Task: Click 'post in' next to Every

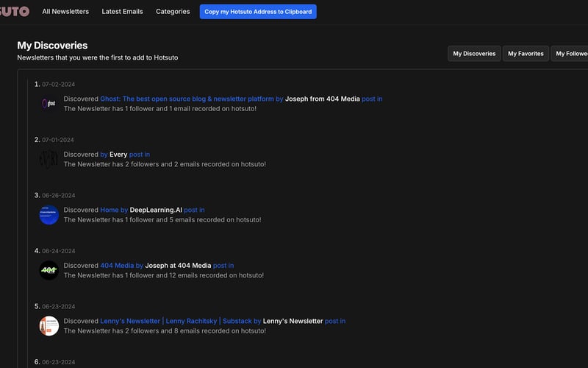Action: (x=140, y=155)
